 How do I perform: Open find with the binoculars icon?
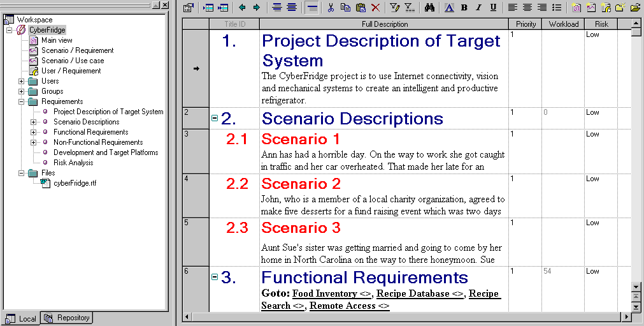(x=429, y=8)
